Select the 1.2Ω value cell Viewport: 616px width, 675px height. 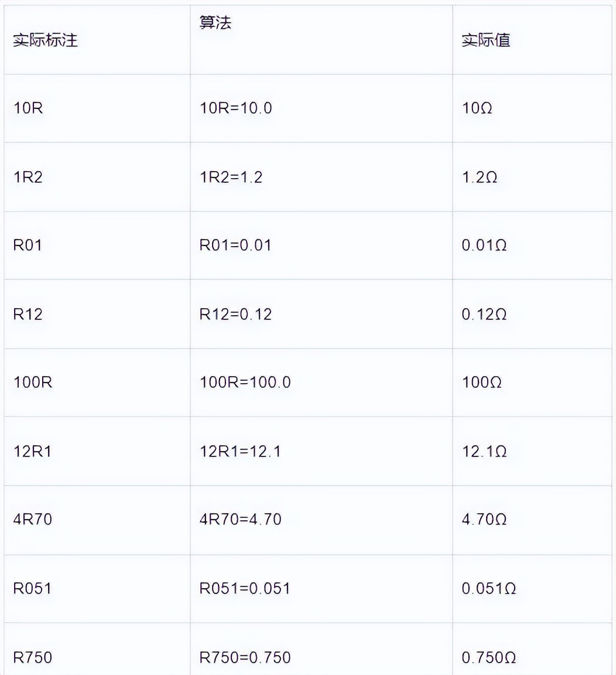(x=480, y=177)
